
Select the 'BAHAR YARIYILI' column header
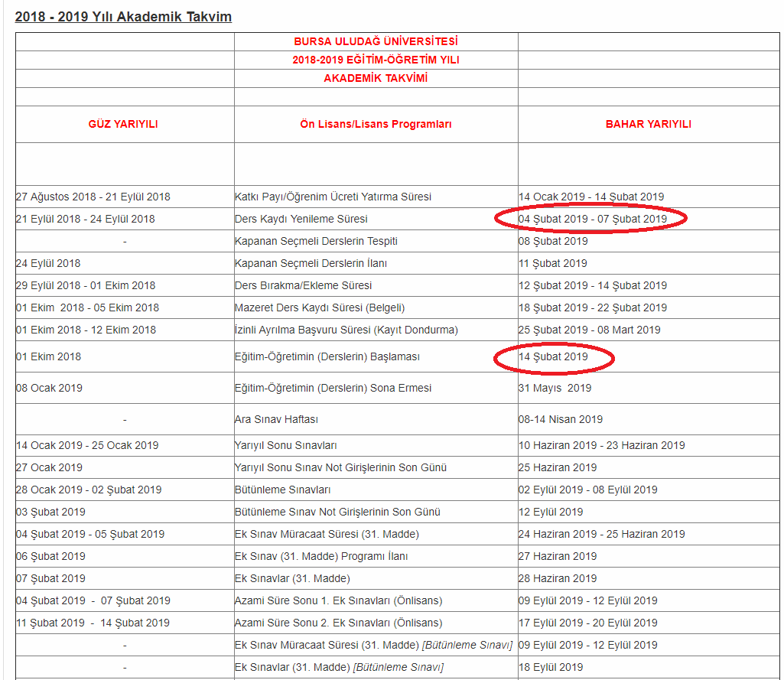649,124
